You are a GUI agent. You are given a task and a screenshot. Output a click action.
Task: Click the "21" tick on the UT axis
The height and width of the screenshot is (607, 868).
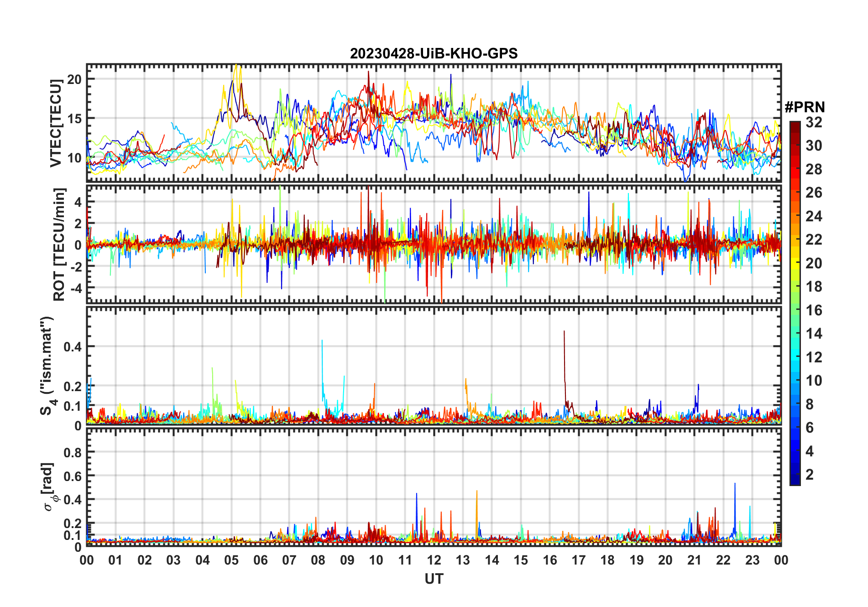pos(694,560)
